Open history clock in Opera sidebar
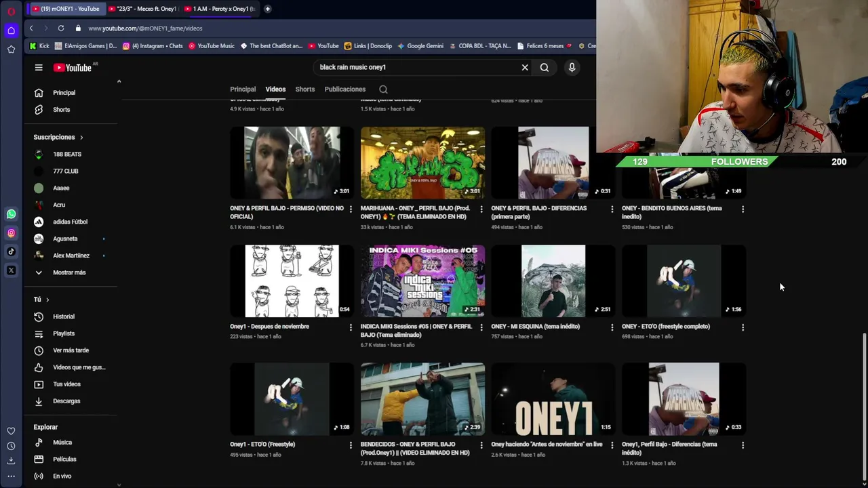The image size is (868, 488). 12,446
